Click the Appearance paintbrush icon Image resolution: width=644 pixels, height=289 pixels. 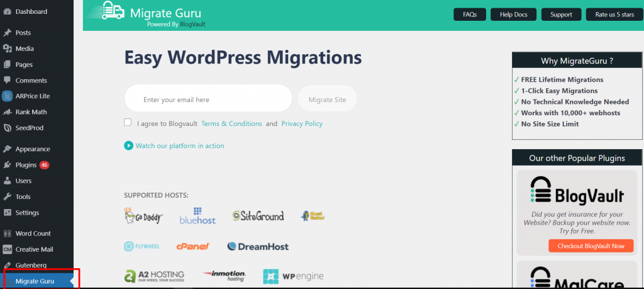point(7,149)
